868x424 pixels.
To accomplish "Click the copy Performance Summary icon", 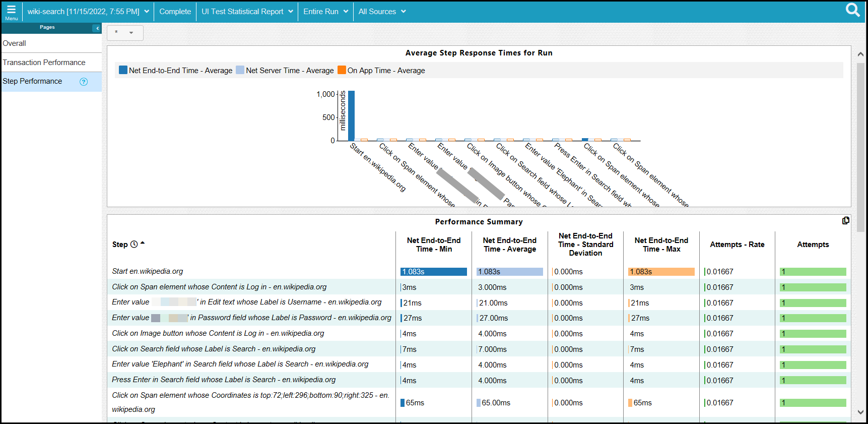I will pyautogui.click(x=845, y=221).
